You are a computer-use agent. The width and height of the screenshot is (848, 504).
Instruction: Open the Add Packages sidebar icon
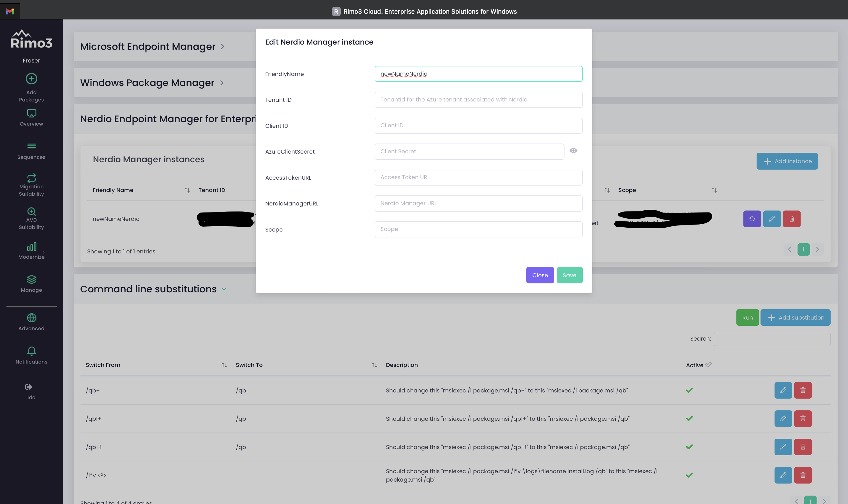click(x=31, y=79)
